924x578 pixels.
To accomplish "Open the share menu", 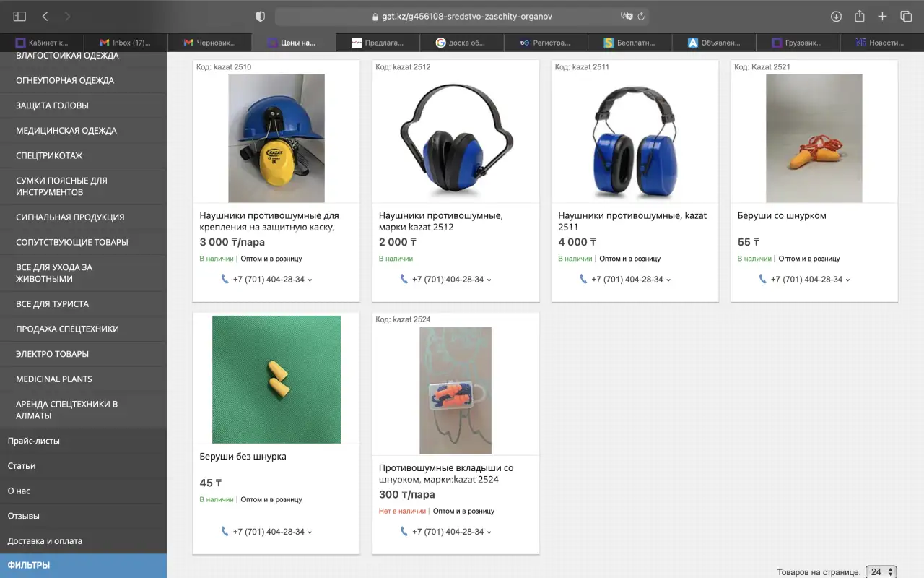I will click(859, 16).
